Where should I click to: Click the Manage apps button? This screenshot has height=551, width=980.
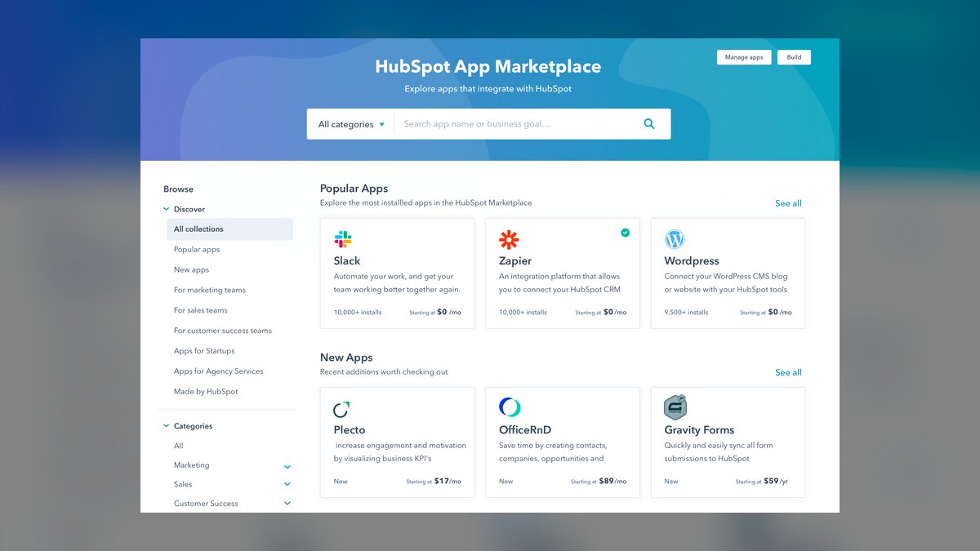(x=744, y=57)
